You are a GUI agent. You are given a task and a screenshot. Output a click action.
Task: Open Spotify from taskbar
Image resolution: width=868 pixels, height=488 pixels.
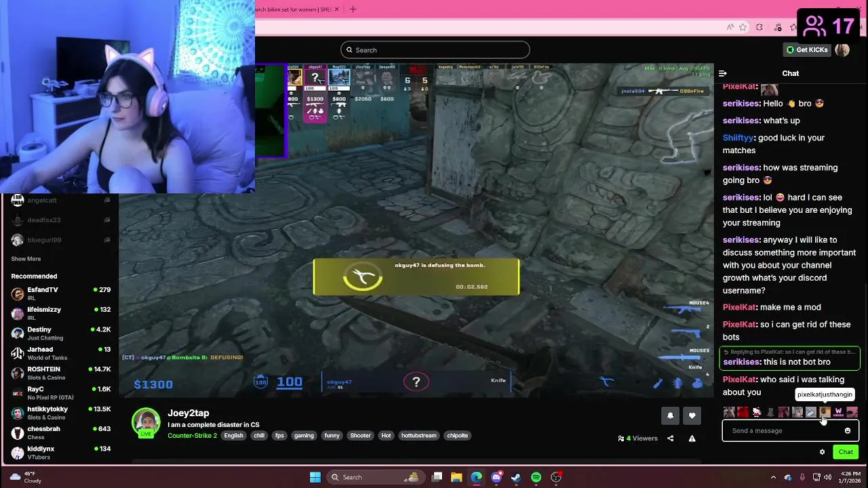pyautogui.click(x=536, y=477)
